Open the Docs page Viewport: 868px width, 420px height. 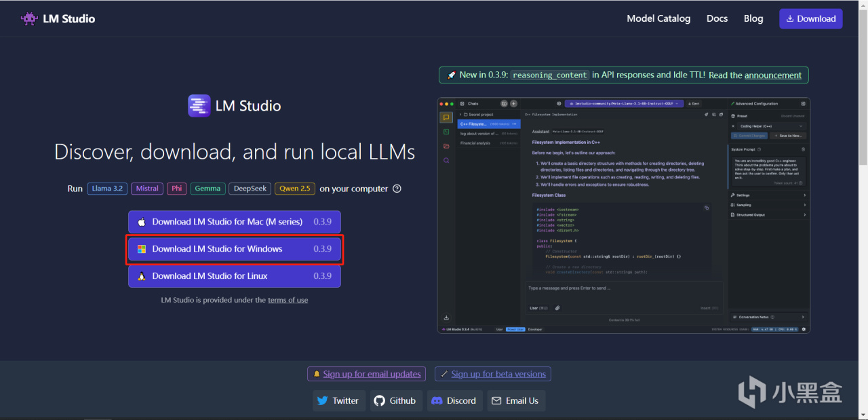[x=717, y=18]
